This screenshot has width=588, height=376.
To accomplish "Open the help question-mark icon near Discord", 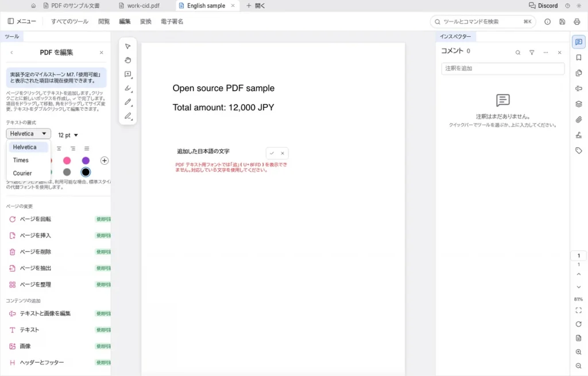I will pos(567,6).
